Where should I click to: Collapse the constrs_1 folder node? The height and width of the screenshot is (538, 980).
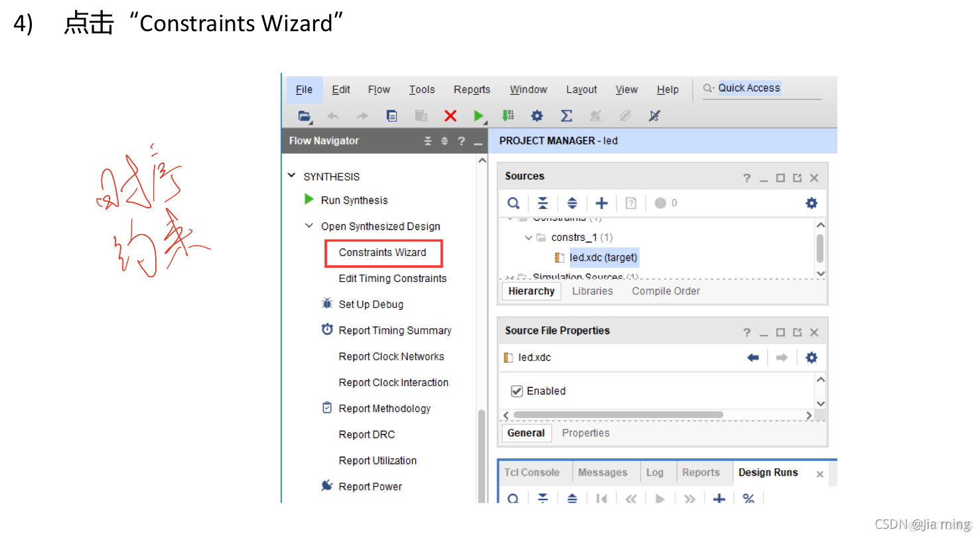[528, 237]
